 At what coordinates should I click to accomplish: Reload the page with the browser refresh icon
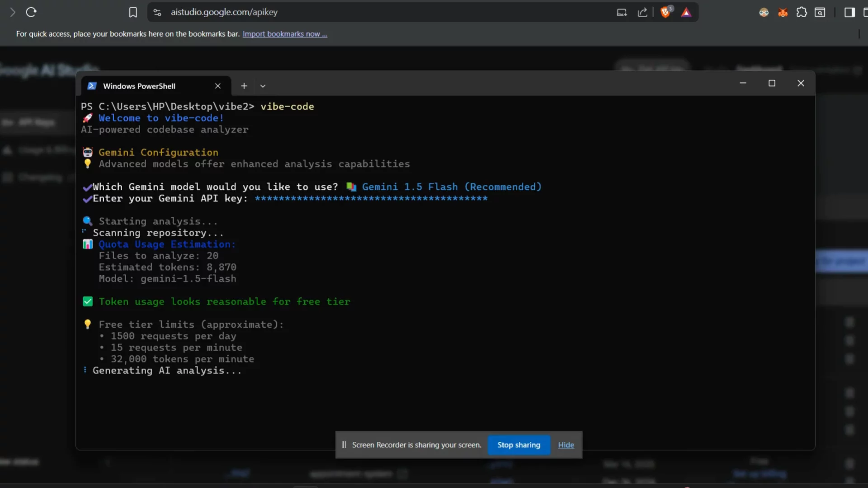point(31,12)
